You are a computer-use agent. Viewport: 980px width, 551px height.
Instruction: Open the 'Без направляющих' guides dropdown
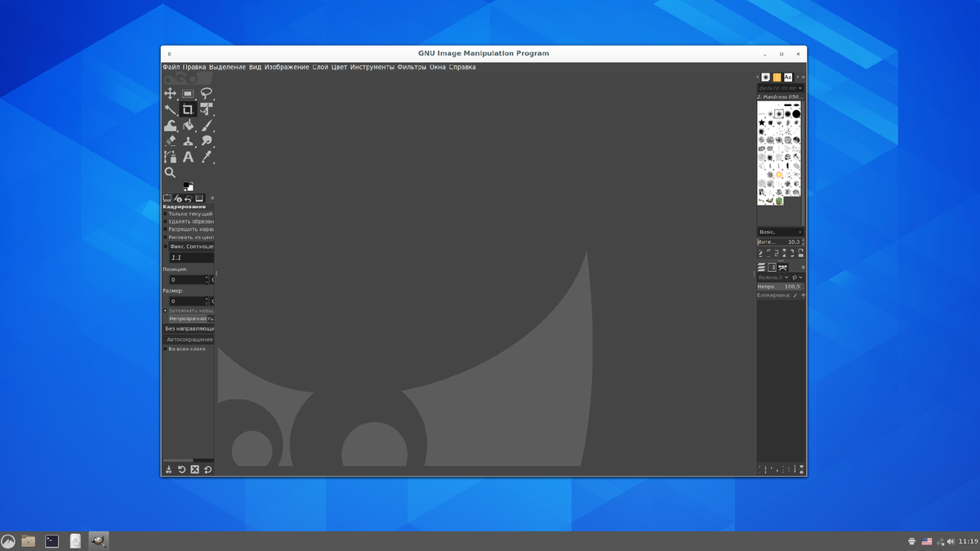point(189,328)
